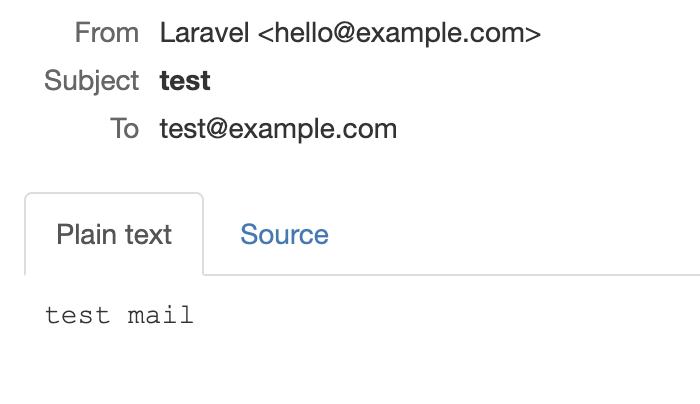
Task: Click the recipient address test@example.com
Action: click(278, 129)
